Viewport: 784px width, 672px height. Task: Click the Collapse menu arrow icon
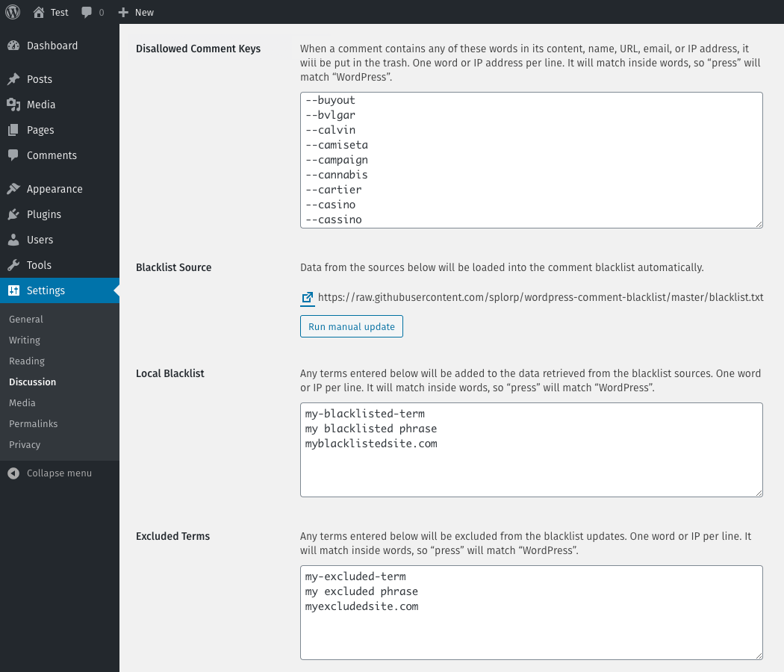pyautogui.click(x=13, y=473)
